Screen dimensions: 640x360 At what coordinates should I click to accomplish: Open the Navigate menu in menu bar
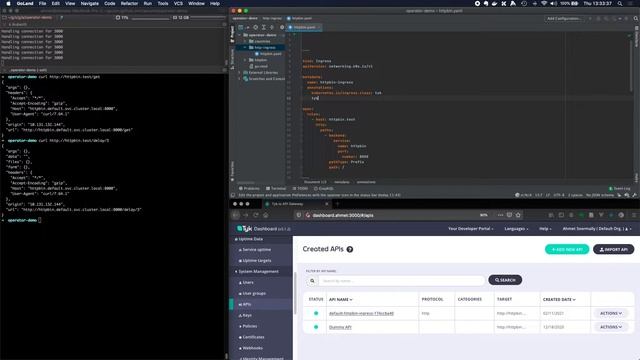pos(89,3)
